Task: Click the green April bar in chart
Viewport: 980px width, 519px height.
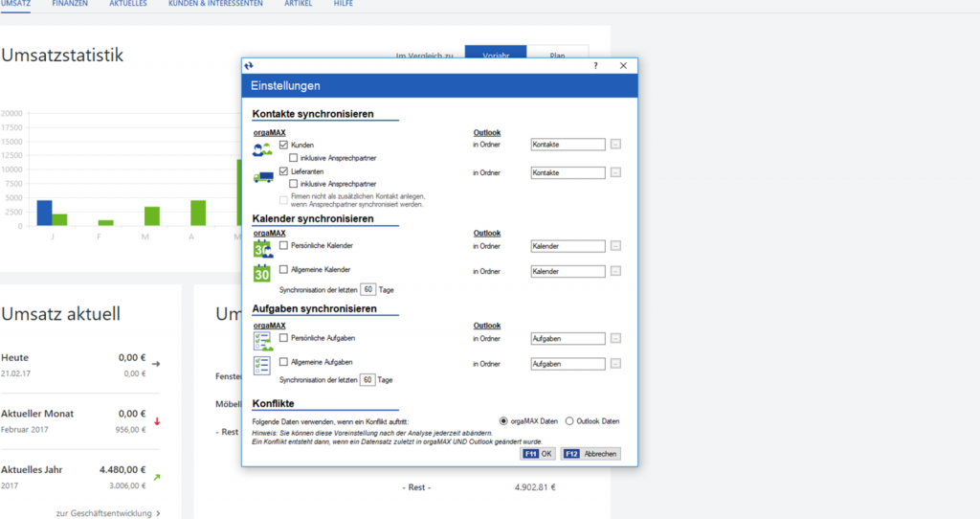Action: point(198,213)
